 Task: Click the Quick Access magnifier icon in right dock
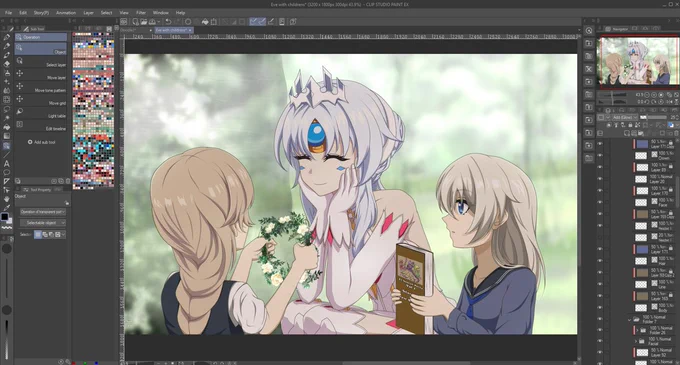(588, 30)
